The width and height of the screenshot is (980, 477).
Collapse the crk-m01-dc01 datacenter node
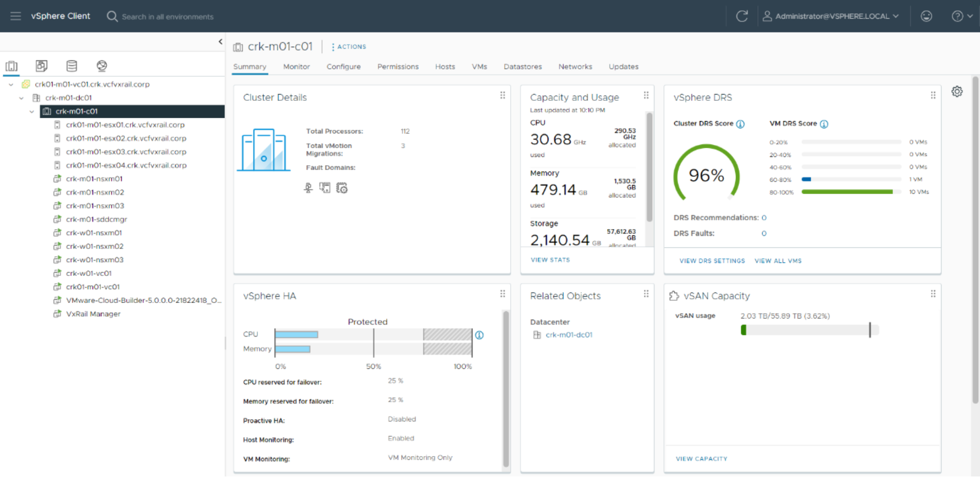tap(21, 98)
